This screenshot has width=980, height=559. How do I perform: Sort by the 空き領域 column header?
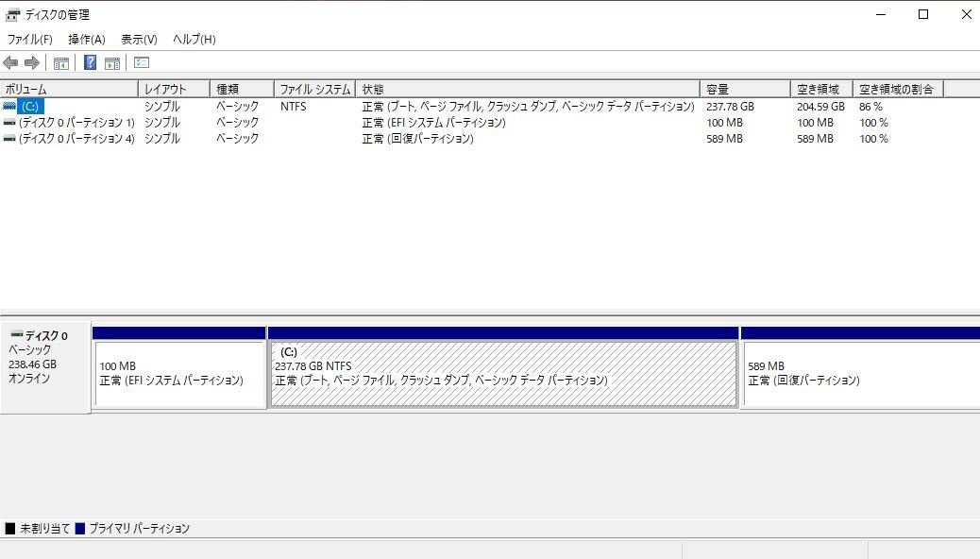click(x=821, y=90)
